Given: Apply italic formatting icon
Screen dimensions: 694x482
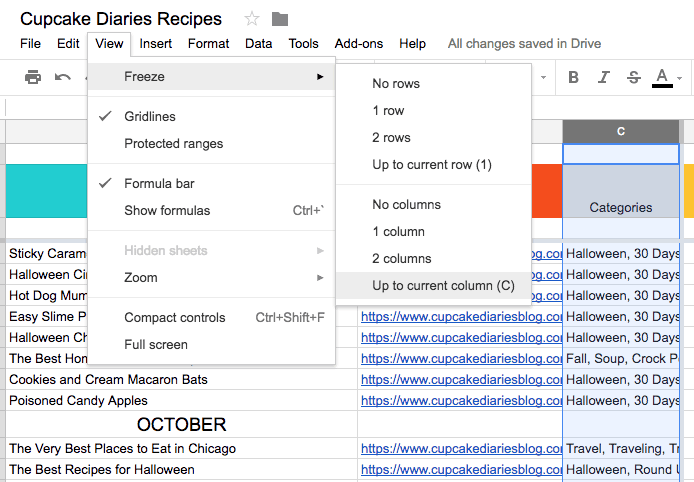Looking at the screenshot, I should (603, 77).
